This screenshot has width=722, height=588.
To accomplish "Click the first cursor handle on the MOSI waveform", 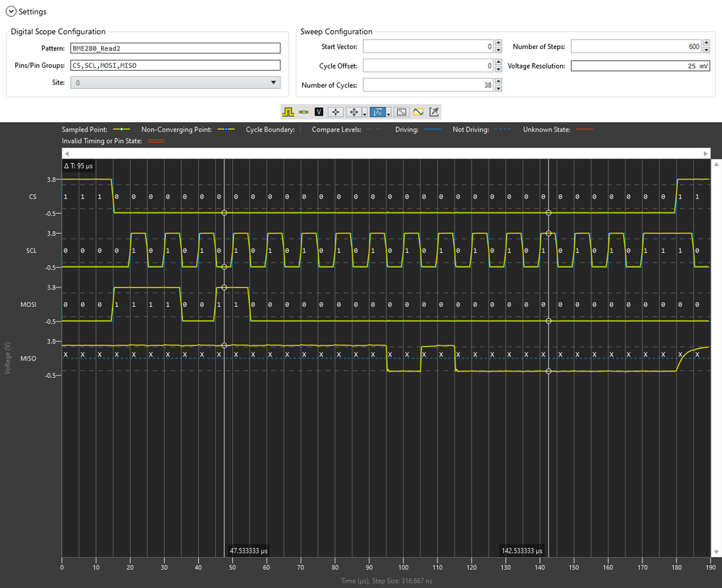I will click(224, 287).
